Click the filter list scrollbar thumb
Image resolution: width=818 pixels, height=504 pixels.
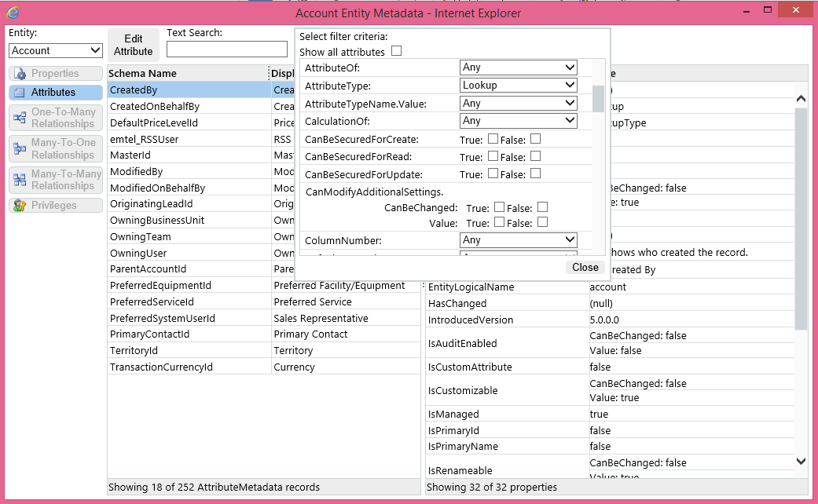[598, 98]
